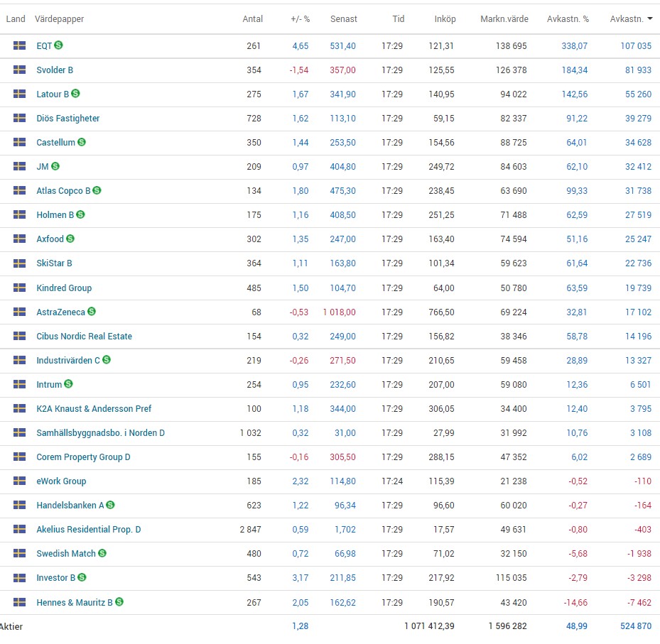
Task: Open Cibus Nordic Real Estate link
Action: 84,337
